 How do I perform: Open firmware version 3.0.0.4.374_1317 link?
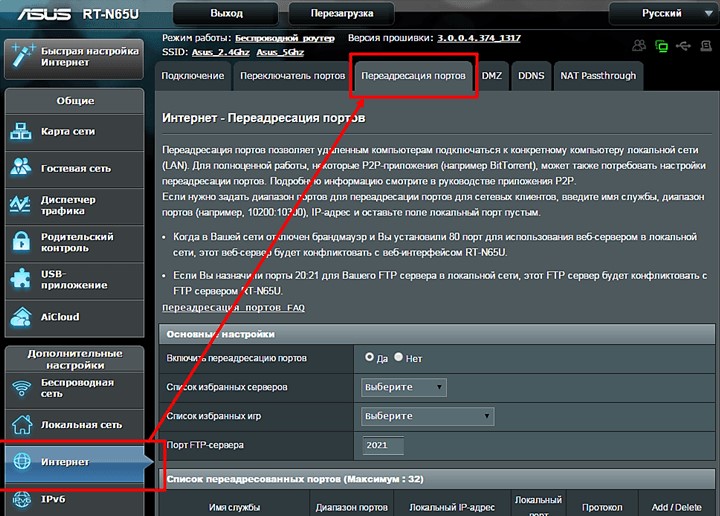click(x=479, y=38)
